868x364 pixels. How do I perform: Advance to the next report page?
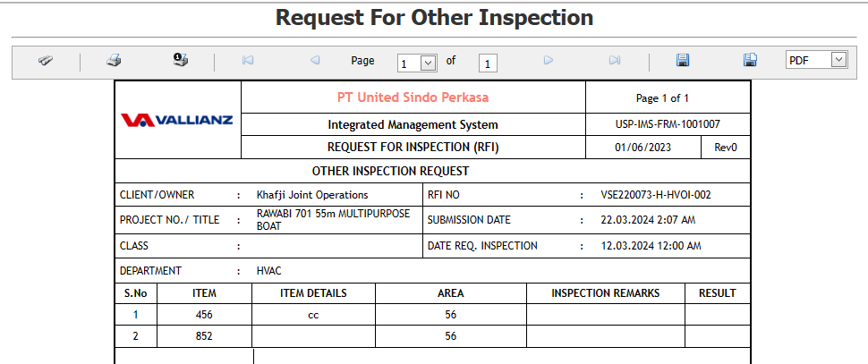(549, 61)
